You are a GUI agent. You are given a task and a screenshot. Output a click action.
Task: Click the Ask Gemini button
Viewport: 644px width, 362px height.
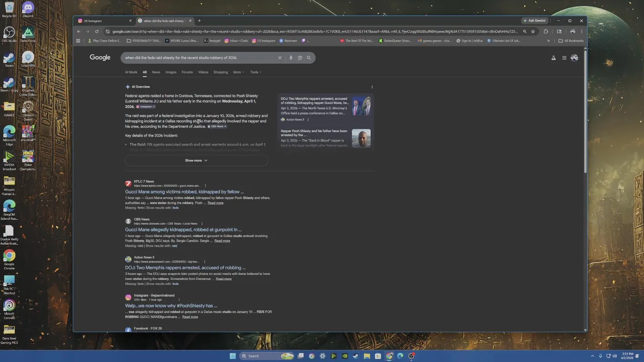[x=534, y=21]
